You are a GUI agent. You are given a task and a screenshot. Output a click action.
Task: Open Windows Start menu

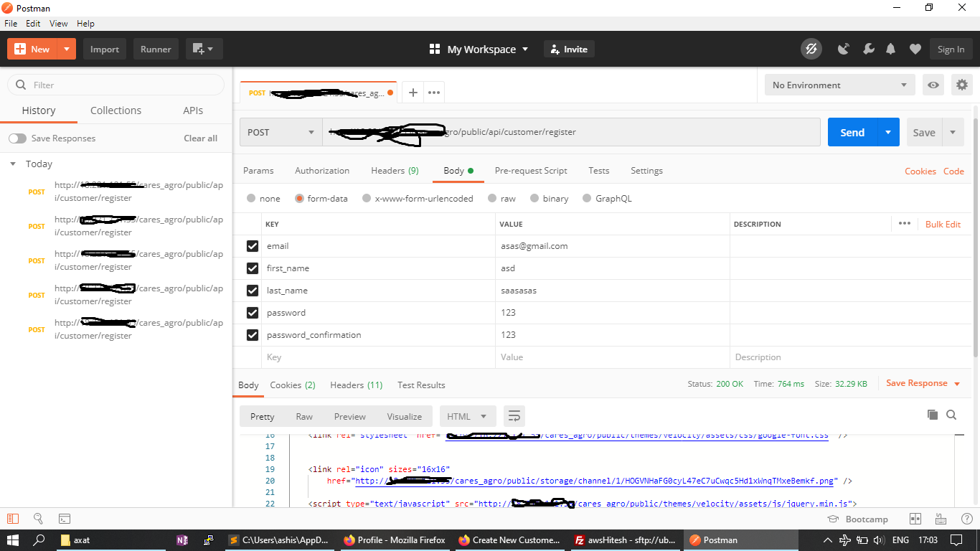tap(13, 540)
